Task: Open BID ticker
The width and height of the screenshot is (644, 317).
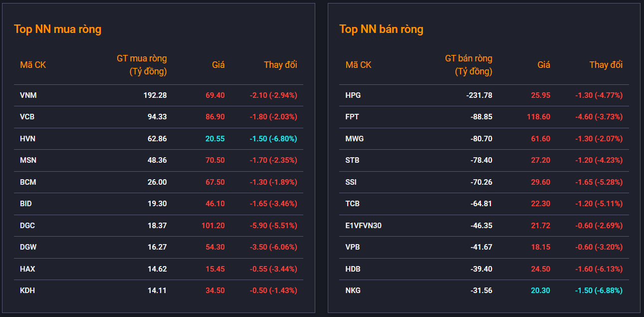Action: 26,204
